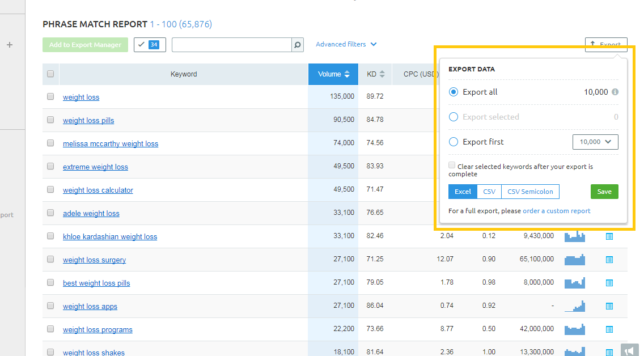Tick Clear selected keywords after export checkbox

(x=452, y=165)
